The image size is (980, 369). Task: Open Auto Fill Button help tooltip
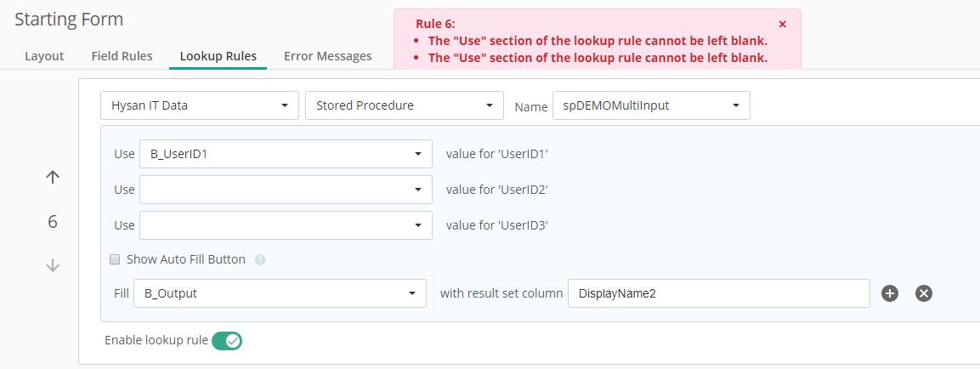tap(260, 259)
